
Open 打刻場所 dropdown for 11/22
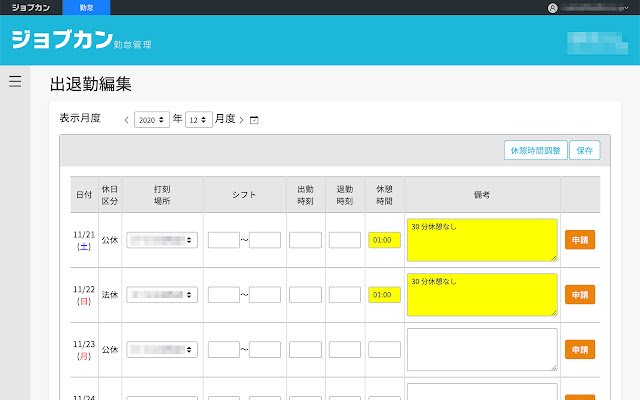point(162,295)
